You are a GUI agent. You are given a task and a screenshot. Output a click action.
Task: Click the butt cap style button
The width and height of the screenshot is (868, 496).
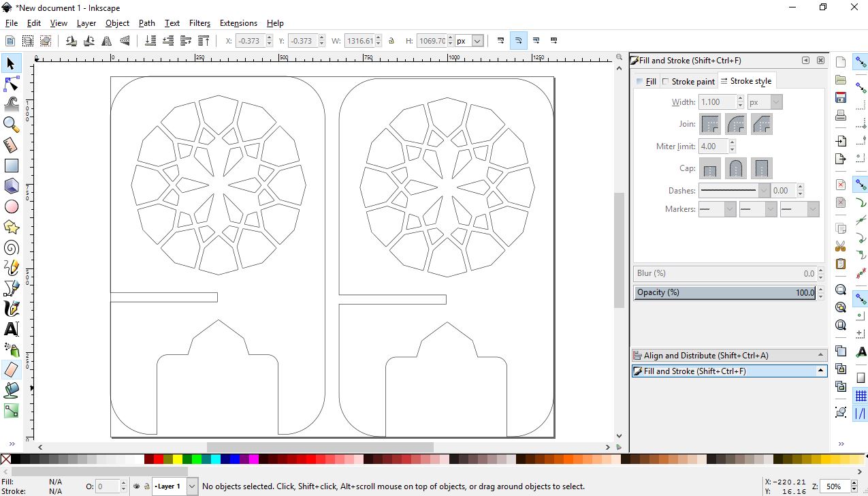click(710, 168)
